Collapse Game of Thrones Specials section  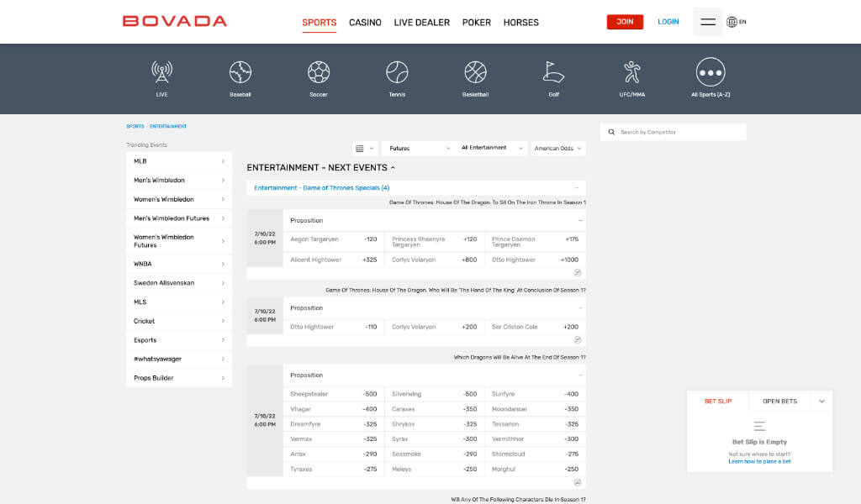(x=576, y=187)
